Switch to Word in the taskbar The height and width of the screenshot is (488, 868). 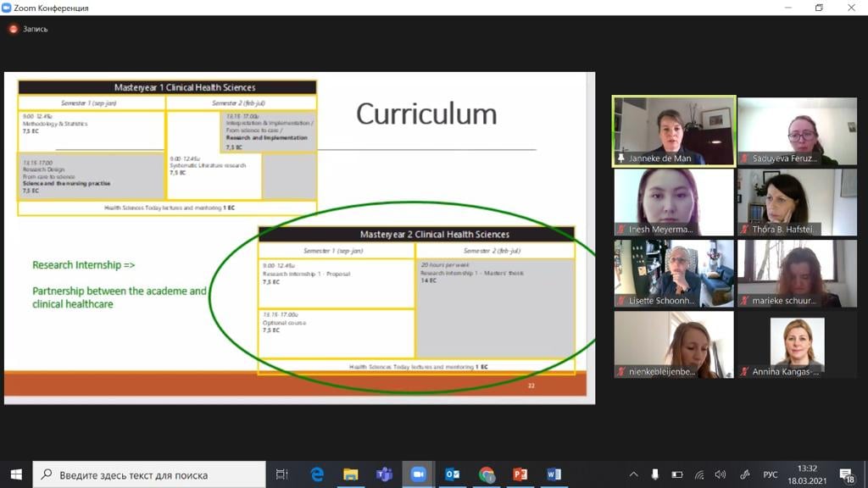click(554, 474)
